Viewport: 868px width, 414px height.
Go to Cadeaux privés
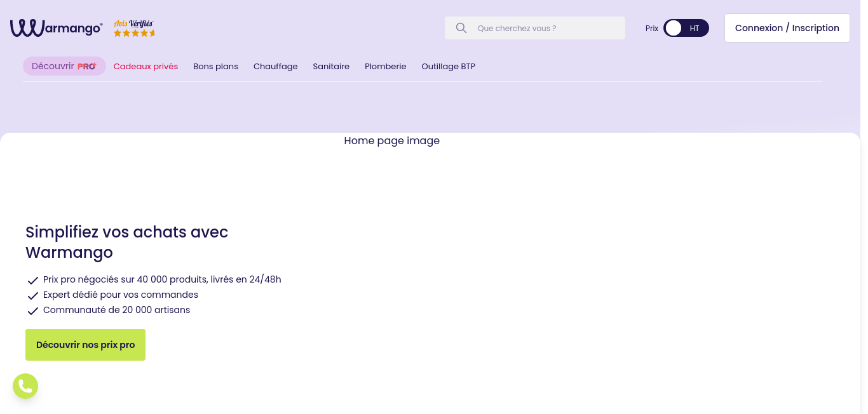click(x=146, y=67)
